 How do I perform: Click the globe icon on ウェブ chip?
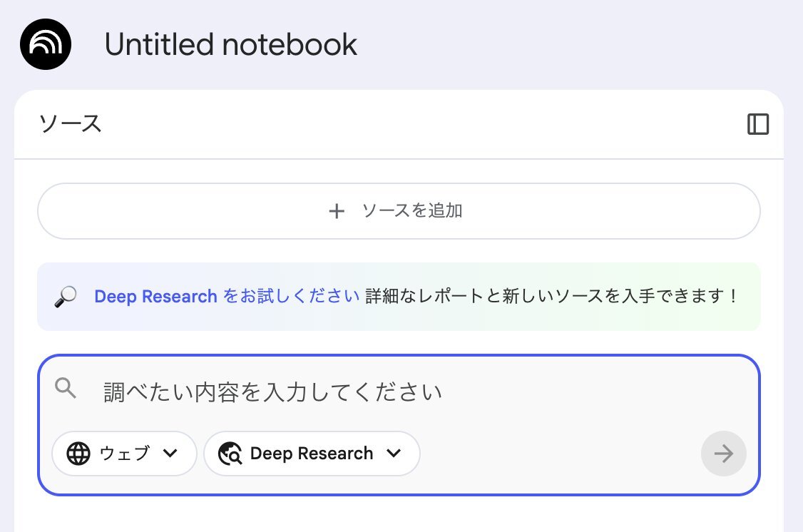(x=78, y=454)
